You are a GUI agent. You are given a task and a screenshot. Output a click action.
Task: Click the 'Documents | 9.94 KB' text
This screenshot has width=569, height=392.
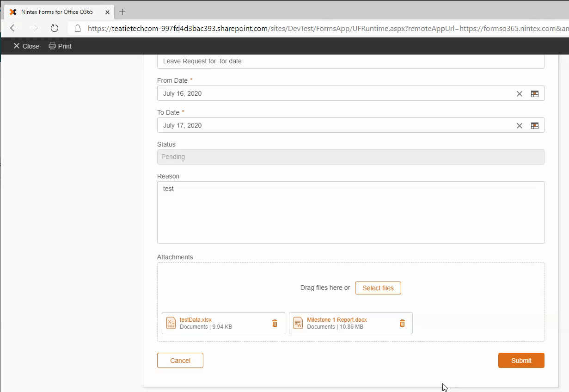206,327
